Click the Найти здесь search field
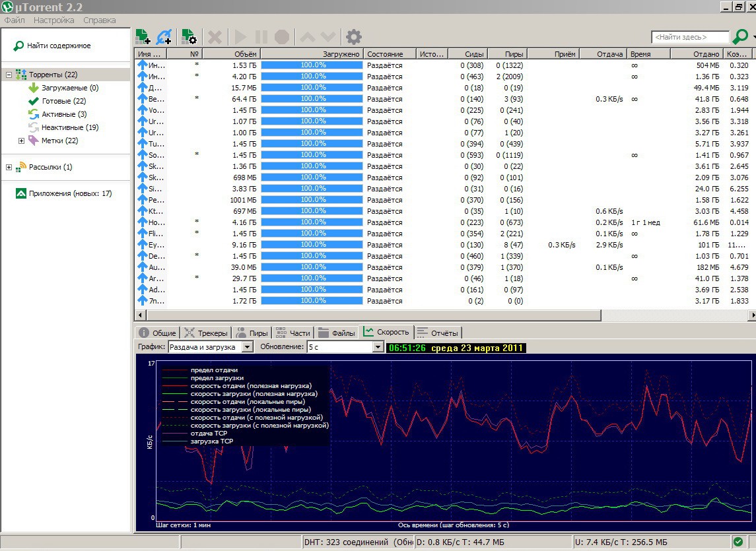756x551 pixels. [x=690, y=37]
